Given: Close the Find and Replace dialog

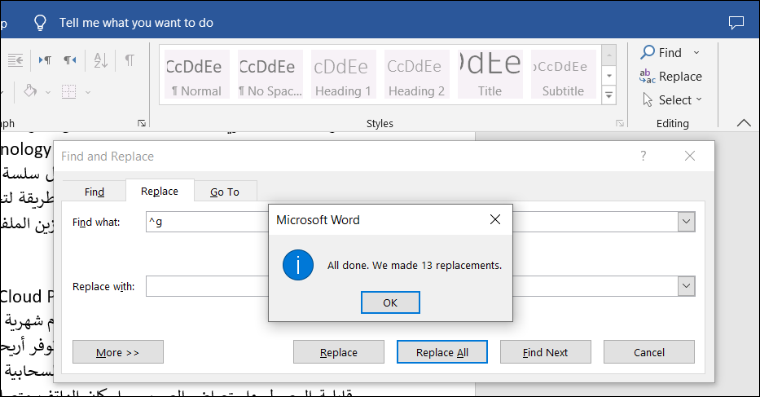Looking at the screenshot, I should pos(690,156).
